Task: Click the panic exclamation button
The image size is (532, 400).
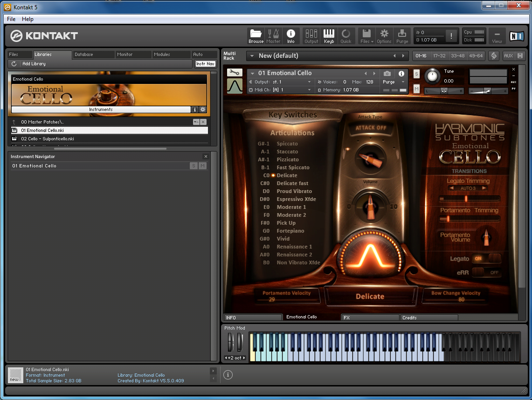Action: pos(451,36)
